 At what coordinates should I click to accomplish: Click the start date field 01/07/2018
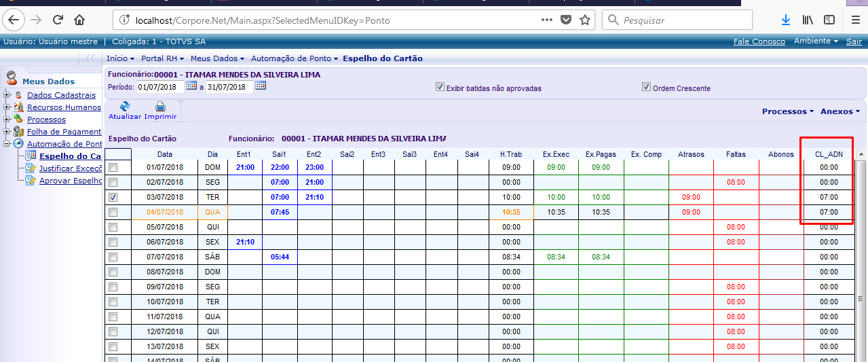[160, 87]
